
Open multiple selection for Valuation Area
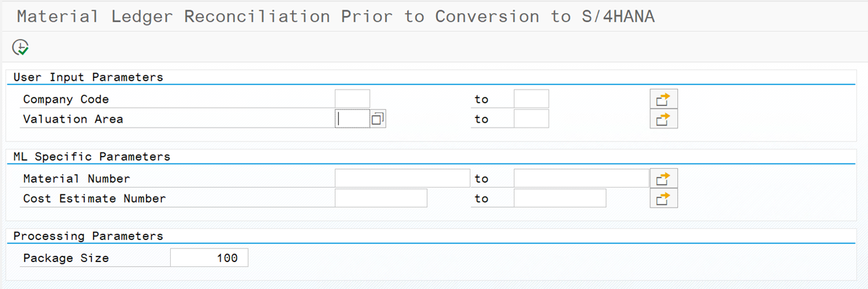click(x=663, y=119)
